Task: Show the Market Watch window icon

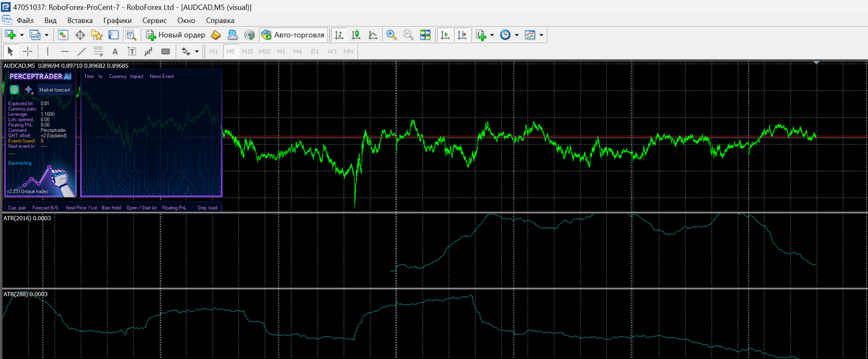Action: click(x=63, y=34)
